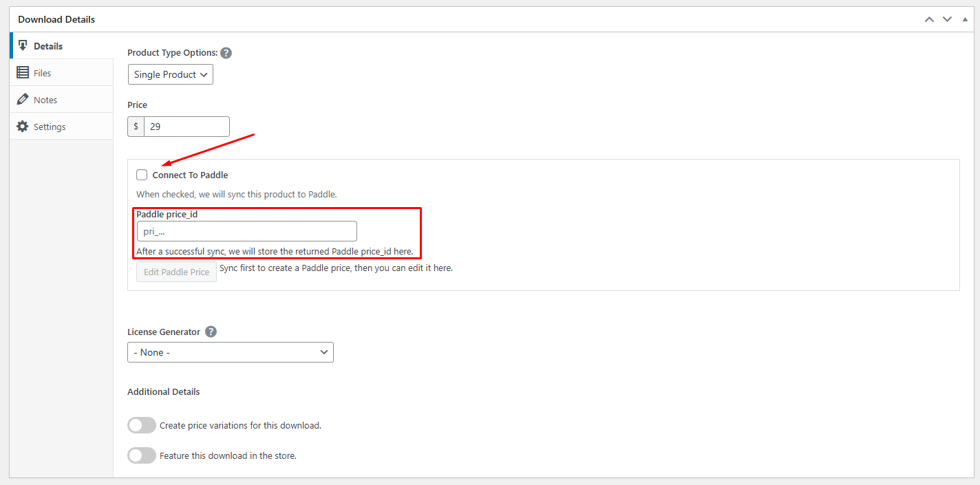Viewport: 980px width, 485px height.
Task: Toggle on price variations for this download
Action: [142, 425]
